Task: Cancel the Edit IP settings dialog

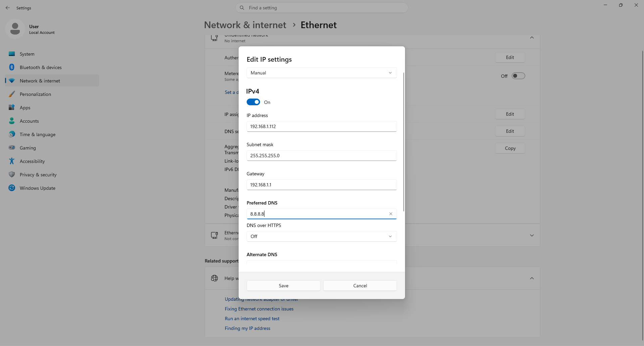Action: pos(360,286)
